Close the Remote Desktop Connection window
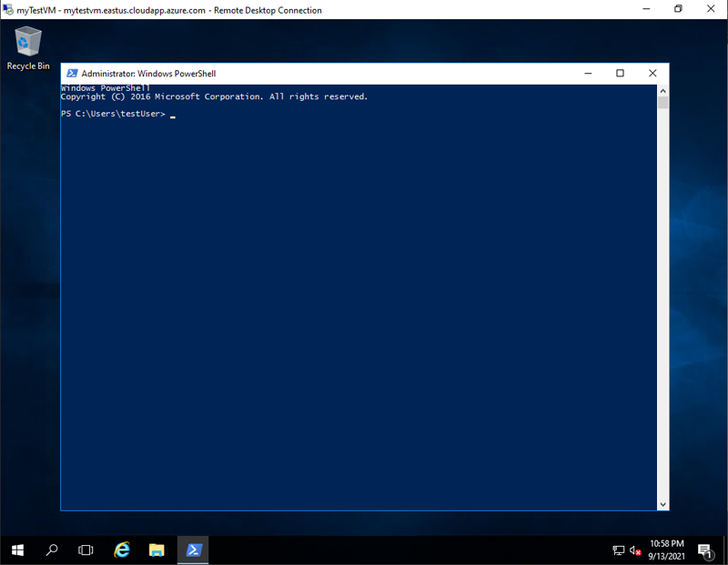Viewport: 728px width, 565px height. (711, 9)
